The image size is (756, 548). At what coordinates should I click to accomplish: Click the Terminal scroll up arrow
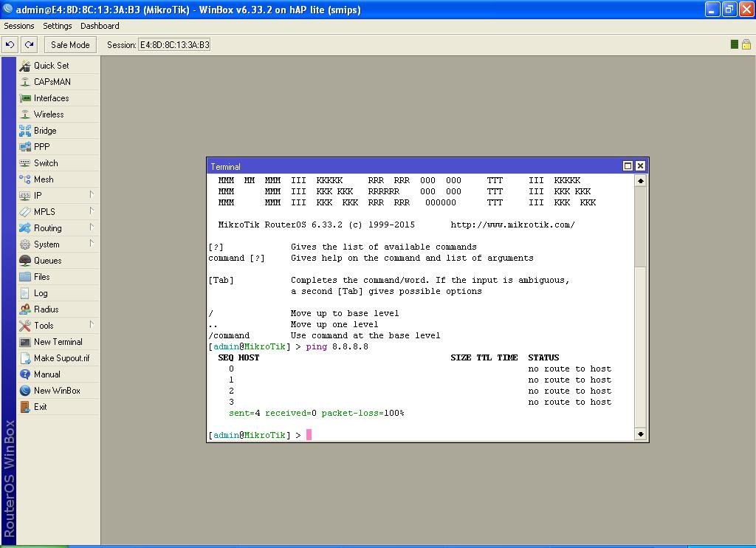(640, 181)
